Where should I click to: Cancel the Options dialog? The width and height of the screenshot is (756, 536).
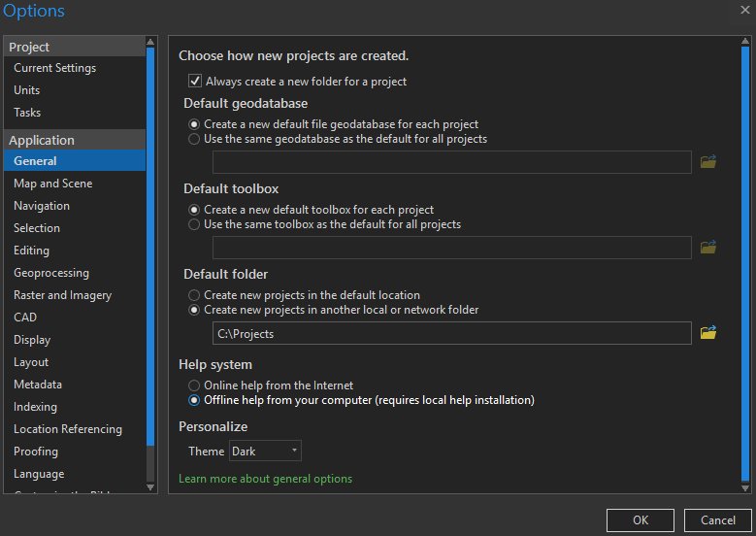[718, 520]
